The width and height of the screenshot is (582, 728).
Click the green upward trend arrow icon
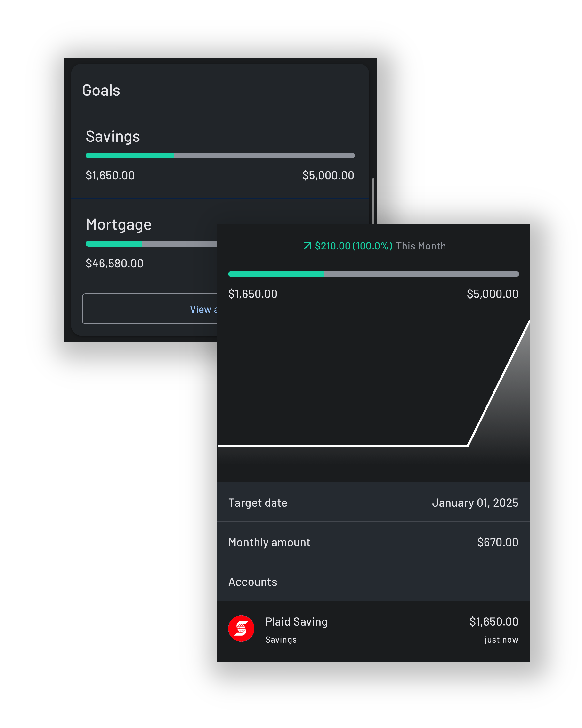point(307,246)
